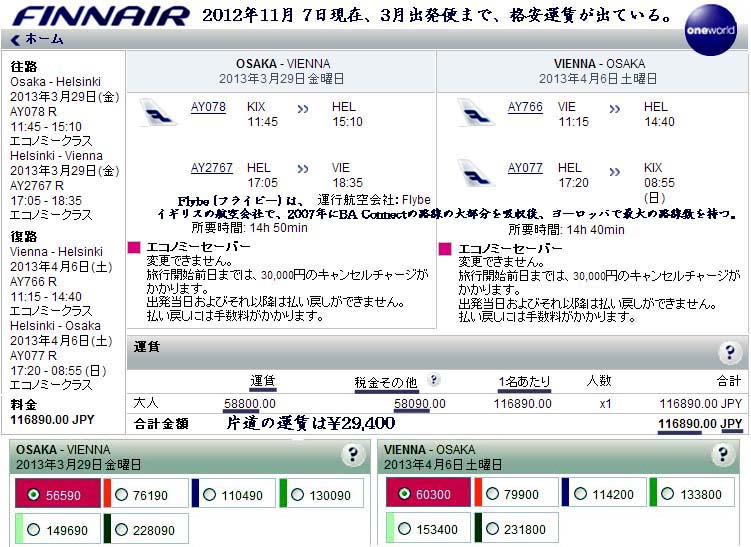Click the double arrow between VIE and HEL return
Image resolution: width=751 pixels, height=547 pixels.
tap(614, 109)
